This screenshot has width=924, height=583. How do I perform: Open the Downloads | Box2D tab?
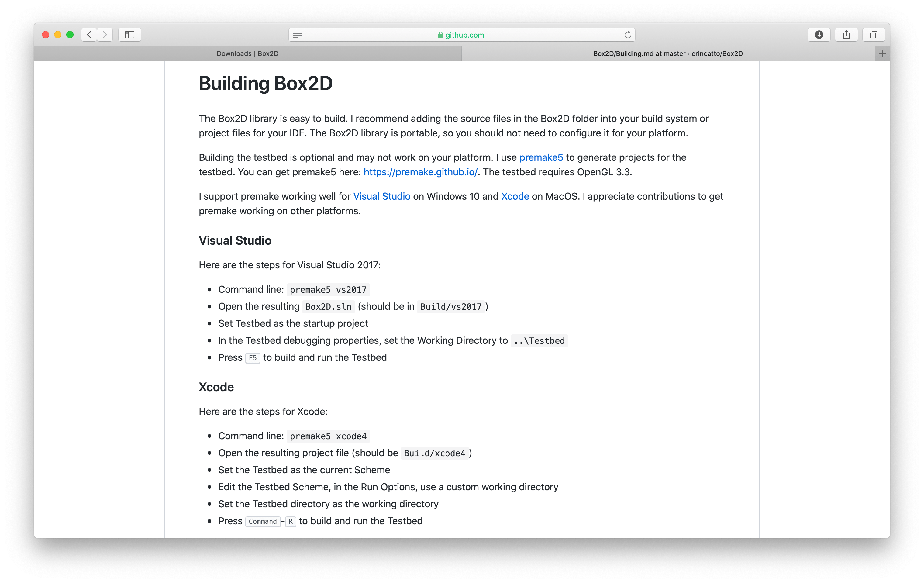click(250, 54)
